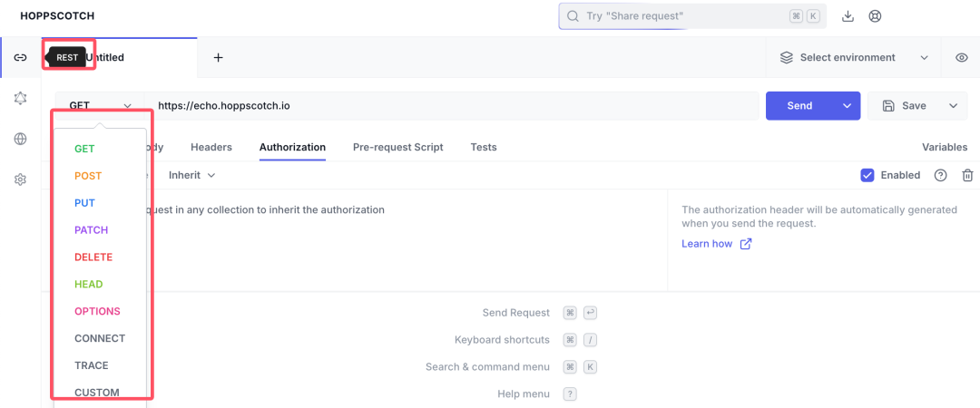This screenshot has height=408, width=980.
Task: Clear authorization with the trash icon
Action: (967, 175)
